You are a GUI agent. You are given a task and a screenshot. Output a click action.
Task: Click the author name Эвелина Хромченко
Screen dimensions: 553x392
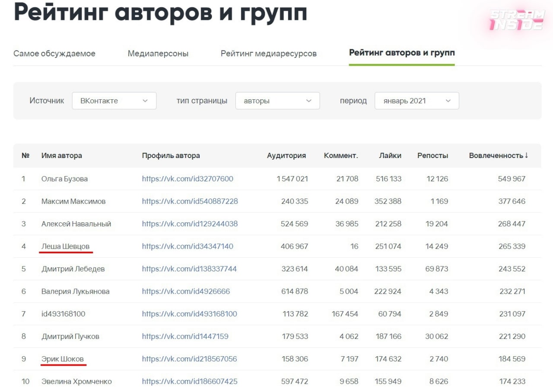(x=76, y=381)
